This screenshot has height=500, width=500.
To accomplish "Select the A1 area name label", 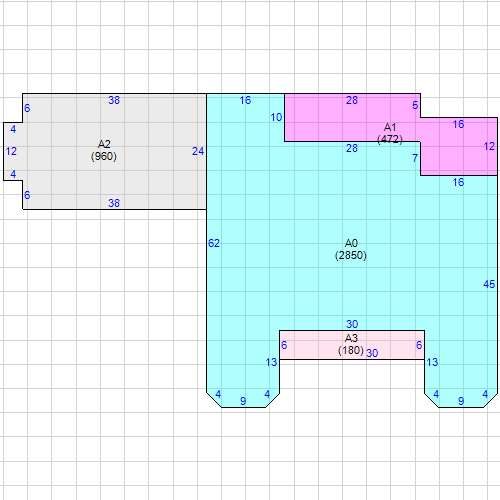I will [390, 127].
